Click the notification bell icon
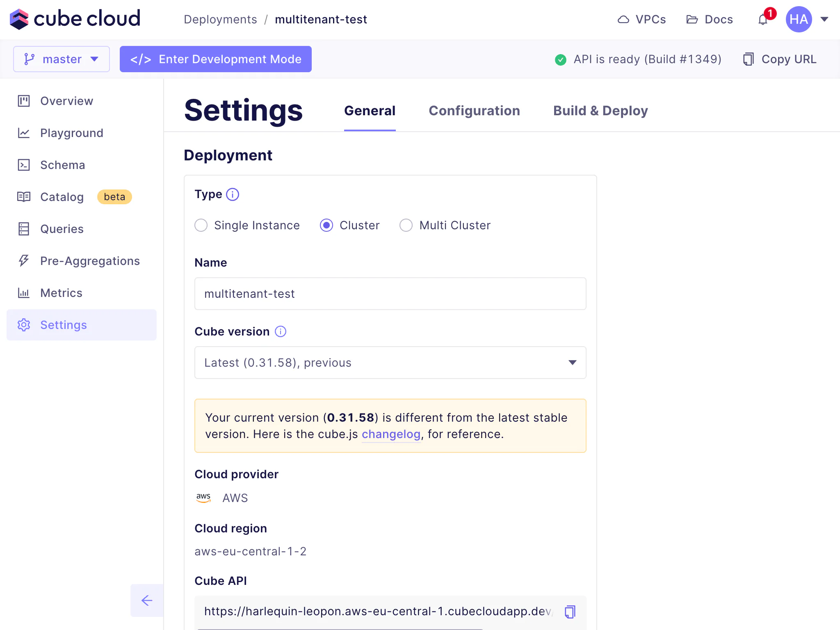The height and width of the screenshot is (630, 840). pyautogui.click(x=763, y=19)
